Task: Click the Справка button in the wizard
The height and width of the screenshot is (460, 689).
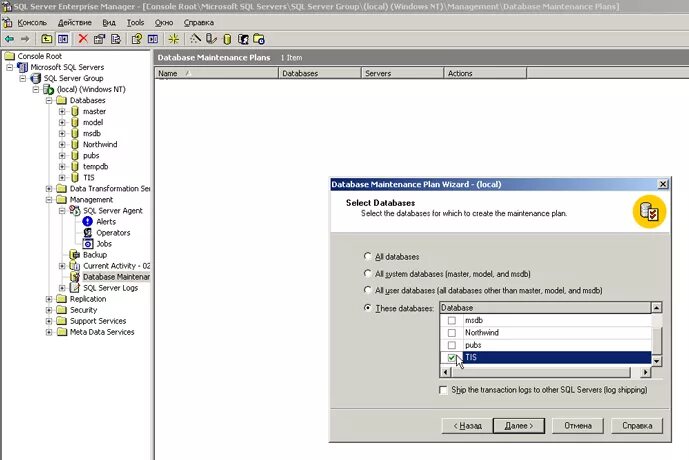Action: [x=637, y=426]
